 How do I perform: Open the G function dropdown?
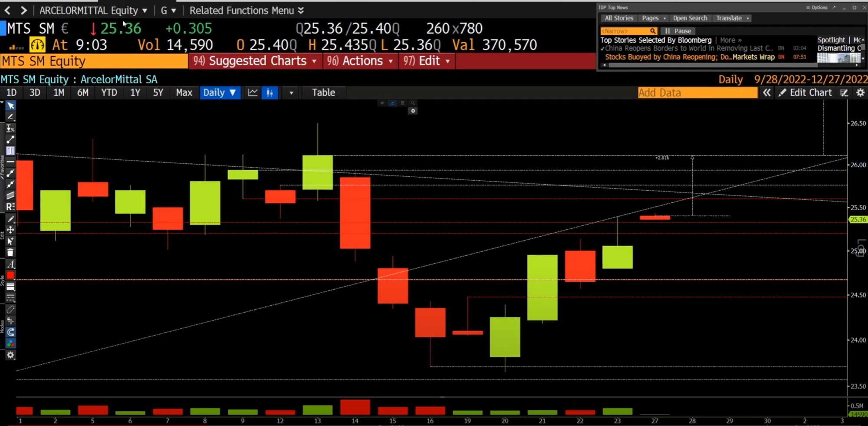coord(168,10)
